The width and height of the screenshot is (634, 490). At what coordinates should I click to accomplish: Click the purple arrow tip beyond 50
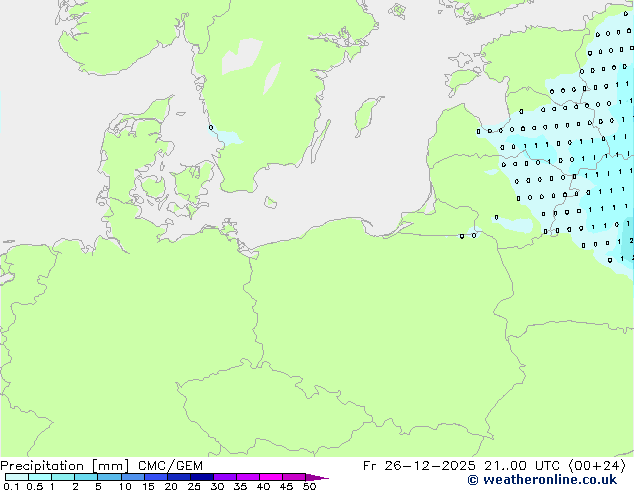pos(317,477)
